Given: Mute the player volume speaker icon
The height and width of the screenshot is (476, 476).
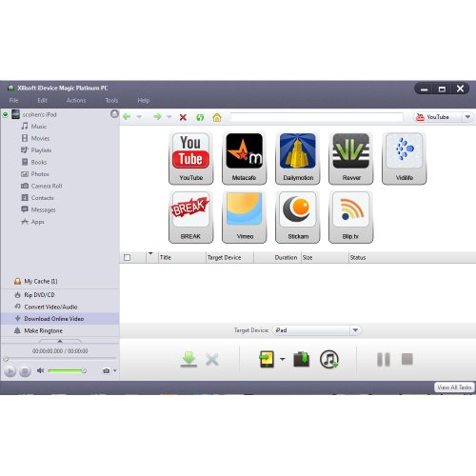Looking at the screenshot, I should tap(40, 370).
